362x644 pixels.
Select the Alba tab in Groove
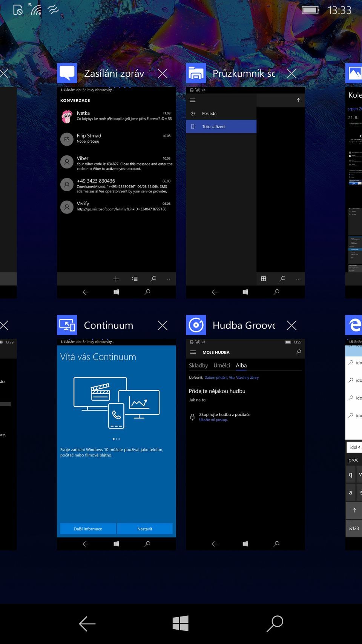[241, 365]
